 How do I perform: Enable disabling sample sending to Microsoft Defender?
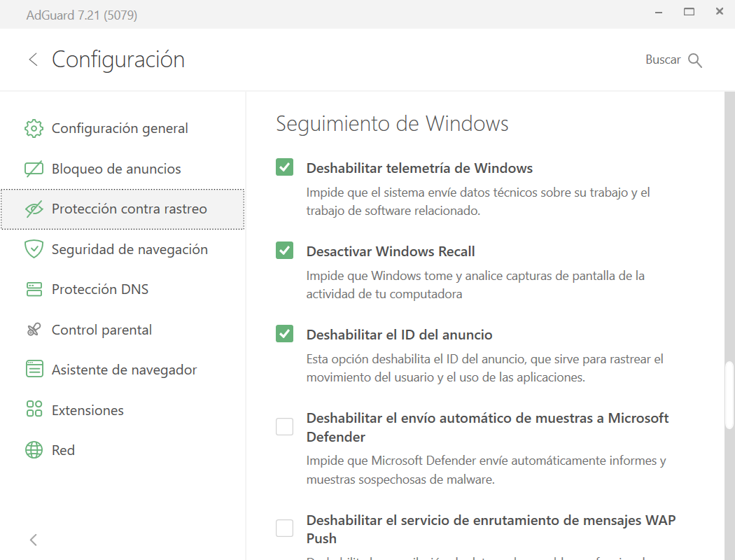point(284,426)
